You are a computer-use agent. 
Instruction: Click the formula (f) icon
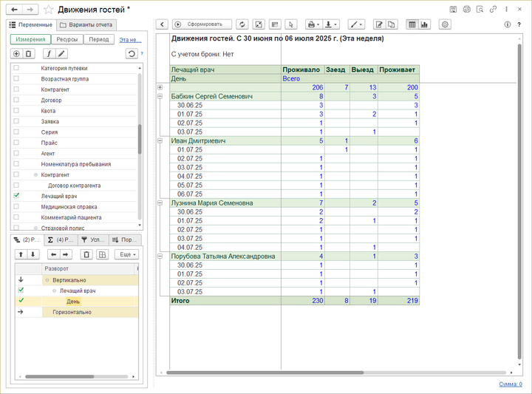pos(49,54)
